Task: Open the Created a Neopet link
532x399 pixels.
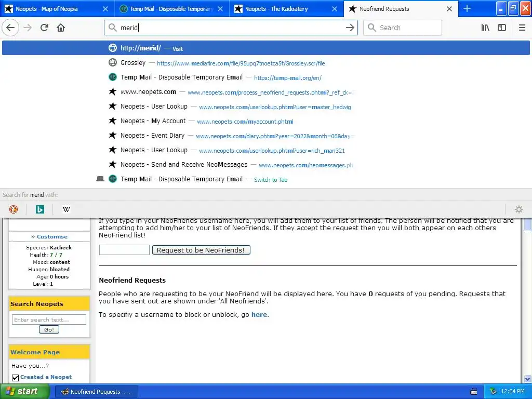Action: point(46,377)
